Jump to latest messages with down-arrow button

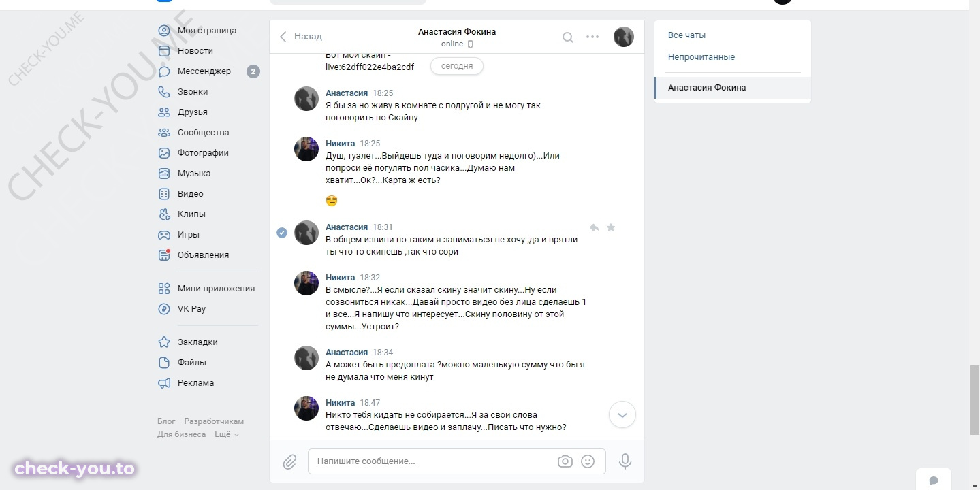click(x=622, y=414)
